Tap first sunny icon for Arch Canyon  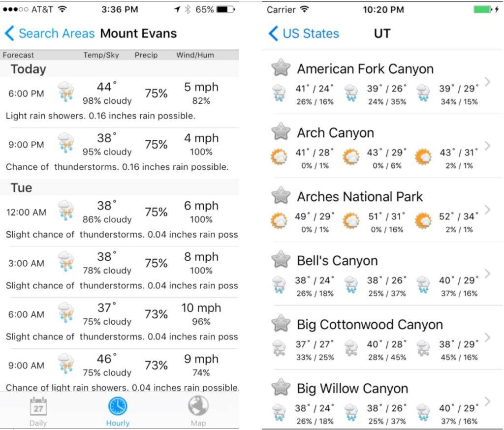[x=279, y=157]
